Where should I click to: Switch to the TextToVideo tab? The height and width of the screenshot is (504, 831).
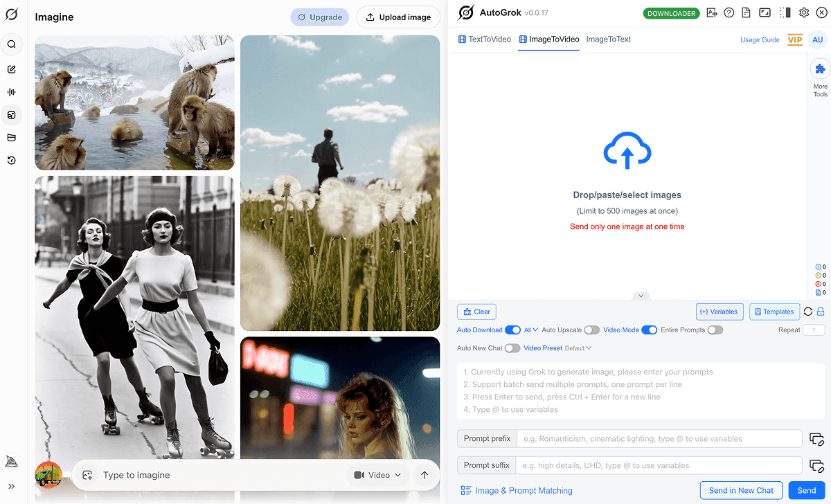484,39
